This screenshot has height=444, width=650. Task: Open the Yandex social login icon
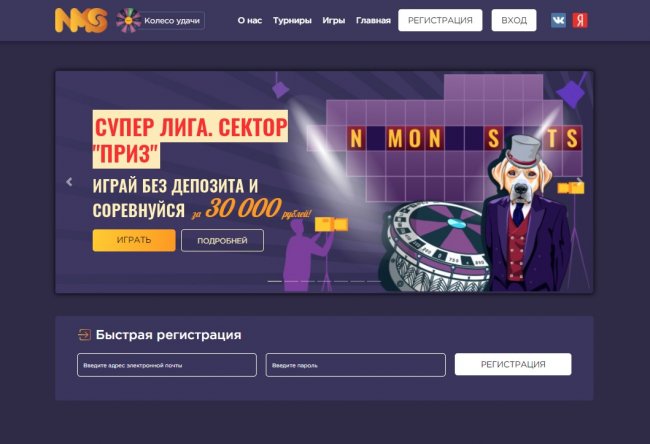pos(580,20)
